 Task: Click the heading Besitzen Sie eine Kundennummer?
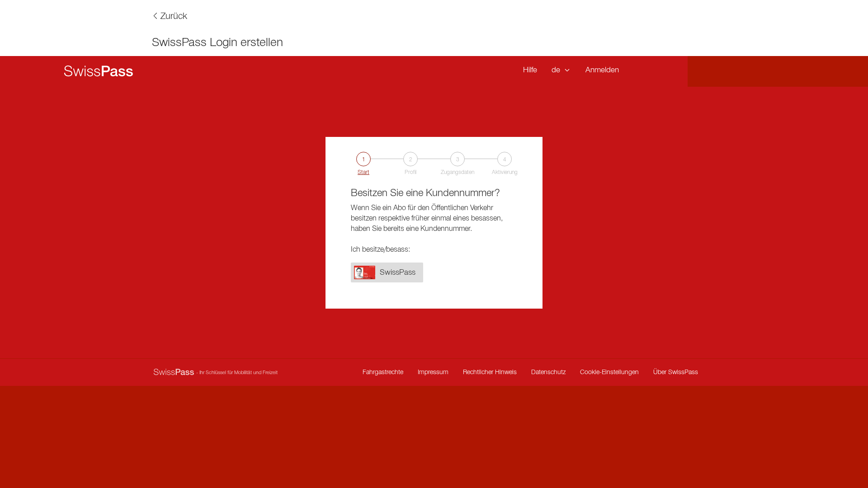(x=425, y=193)
